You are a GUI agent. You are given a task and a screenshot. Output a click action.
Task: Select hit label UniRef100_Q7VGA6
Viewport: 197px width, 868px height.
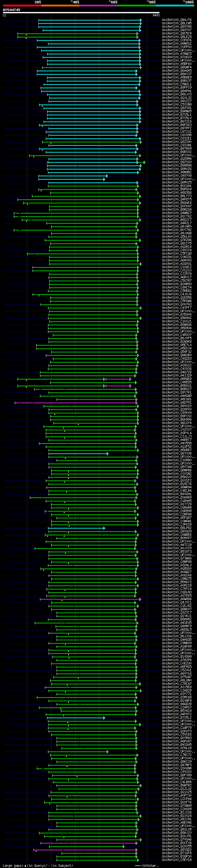[x=177, y=839]
